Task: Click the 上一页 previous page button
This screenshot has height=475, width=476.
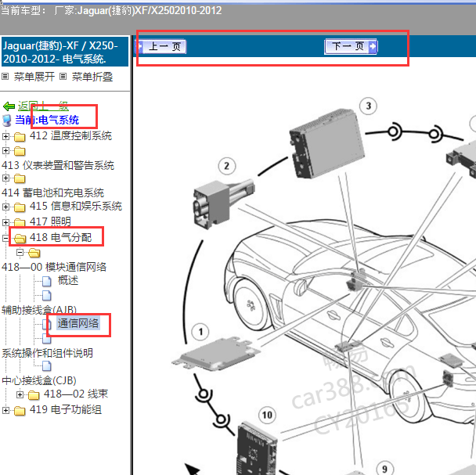Action: pos(161,46)
